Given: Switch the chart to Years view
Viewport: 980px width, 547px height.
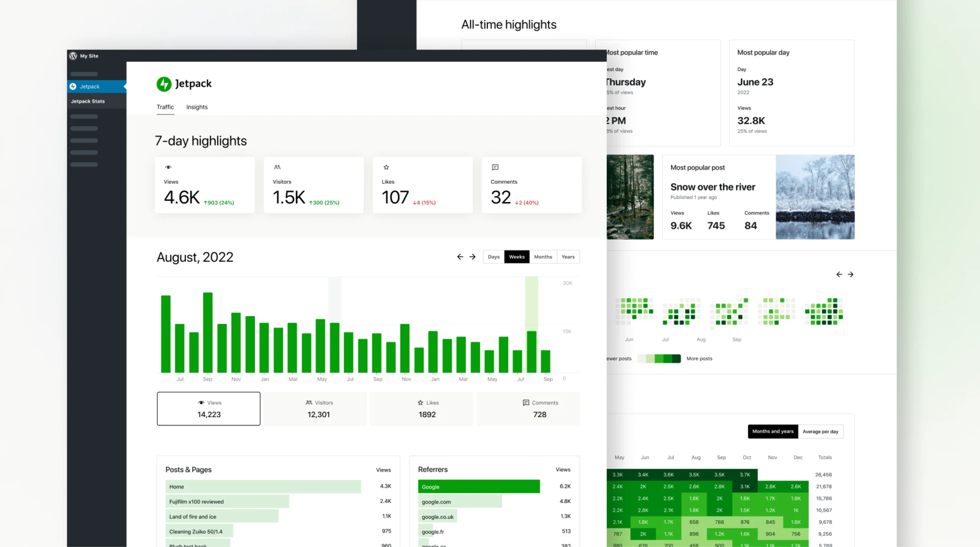Looking at the screenshot, I should pyautogui.click(x=568, y=257).
